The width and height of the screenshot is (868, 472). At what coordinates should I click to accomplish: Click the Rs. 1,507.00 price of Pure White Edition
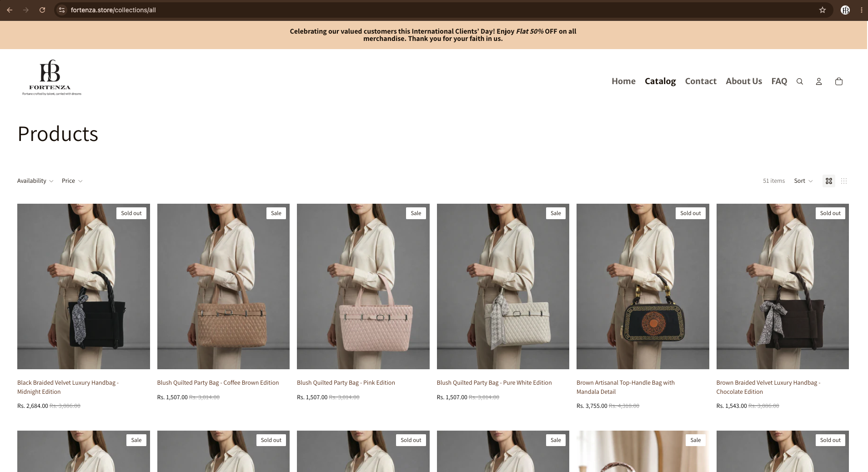click(x=452, y=397)
